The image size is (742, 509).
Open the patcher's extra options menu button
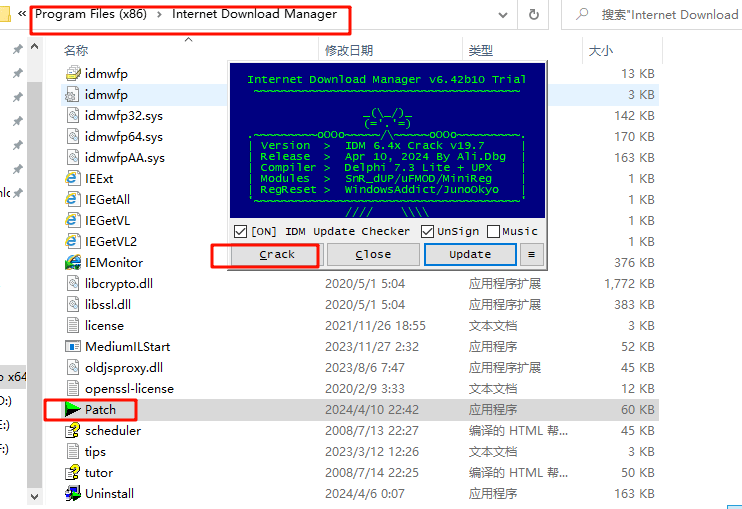531,254
